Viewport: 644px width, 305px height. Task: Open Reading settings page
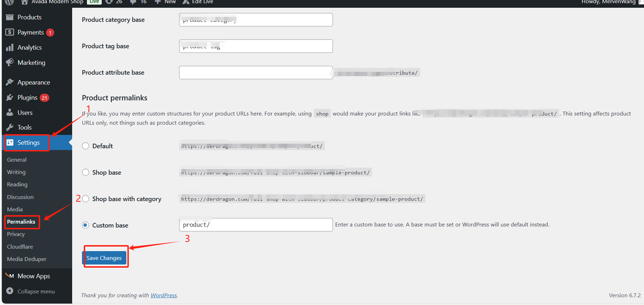click(17, 185)
